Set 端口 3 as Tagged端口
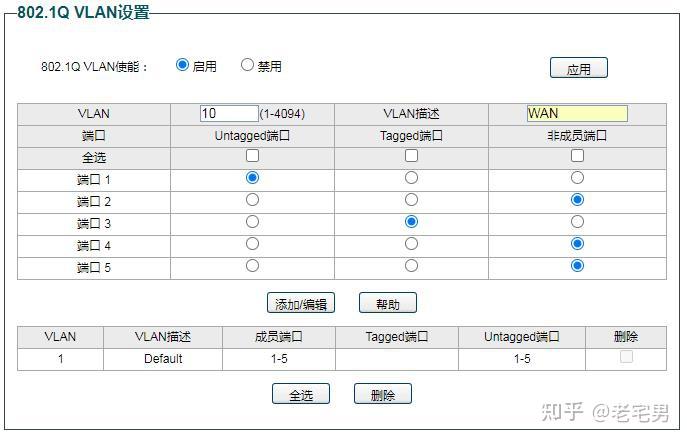This screenshot has width=687, height=440. (411, 221)
